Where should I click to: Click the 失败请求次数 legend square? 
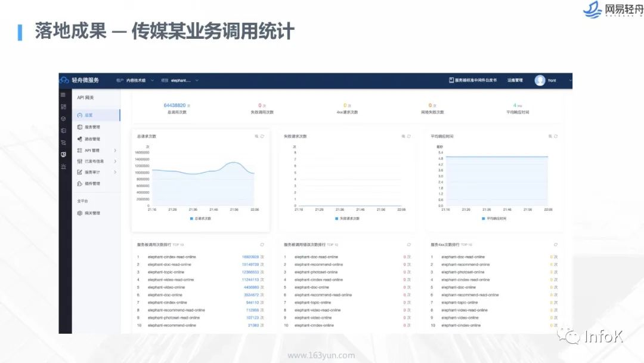click(337, 219)
